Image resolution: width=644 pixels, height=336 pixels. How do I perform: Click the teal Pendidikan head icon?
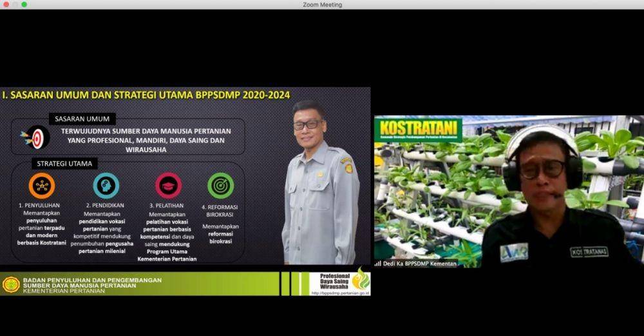tap(106, 186)
